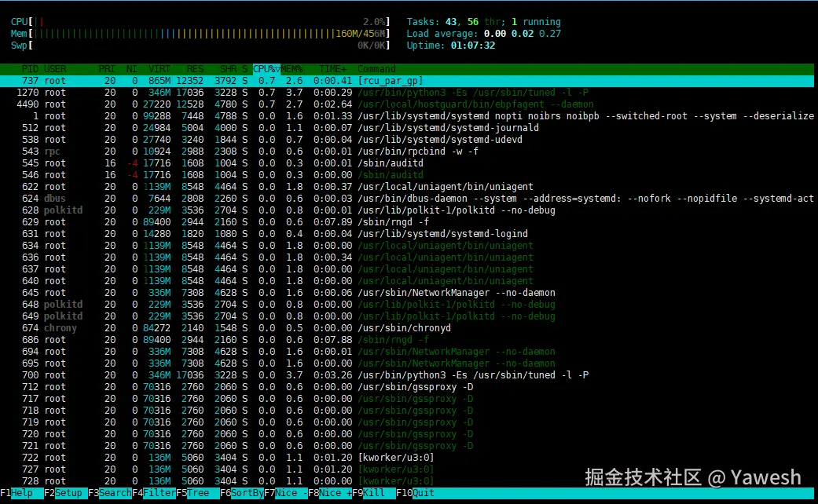
Task: Click the Tasks count line
Action: coord(483,22)
